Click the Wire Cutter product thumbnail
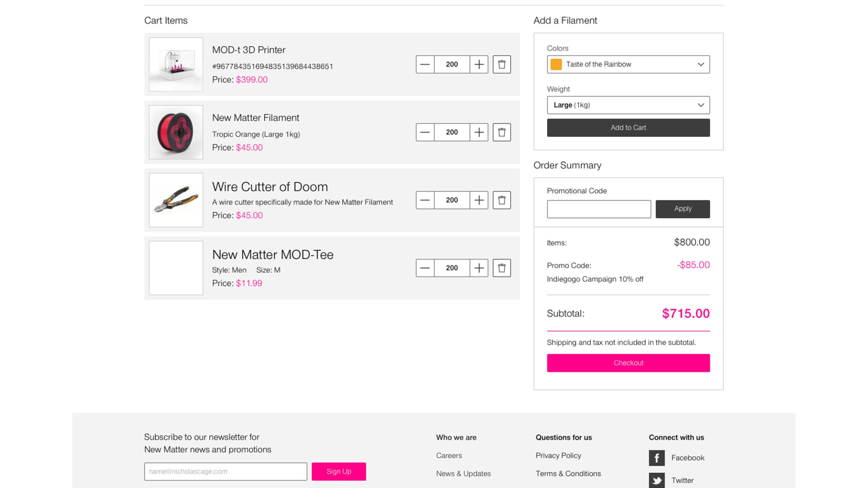Viewport: 868px width, 488px height. pyautogui.click(x=176, y=200)
